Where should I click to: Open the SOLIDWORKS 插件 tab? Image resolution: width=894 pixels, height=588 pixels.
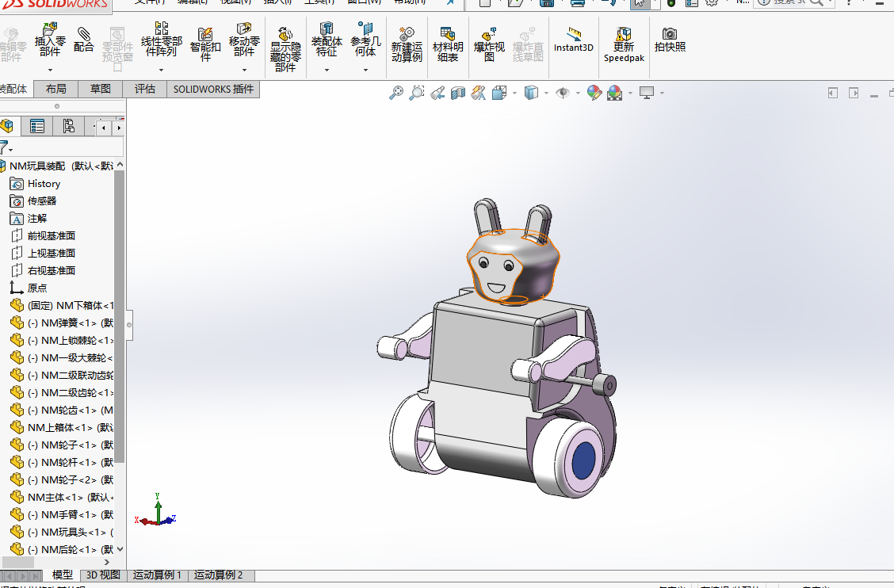point(213,89)
